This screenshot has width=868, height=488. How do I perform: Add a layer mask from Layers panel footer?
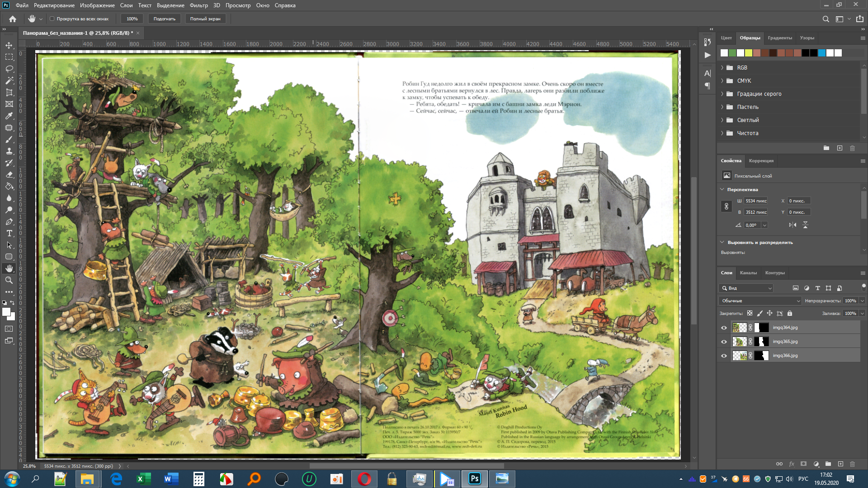[803, 464]
